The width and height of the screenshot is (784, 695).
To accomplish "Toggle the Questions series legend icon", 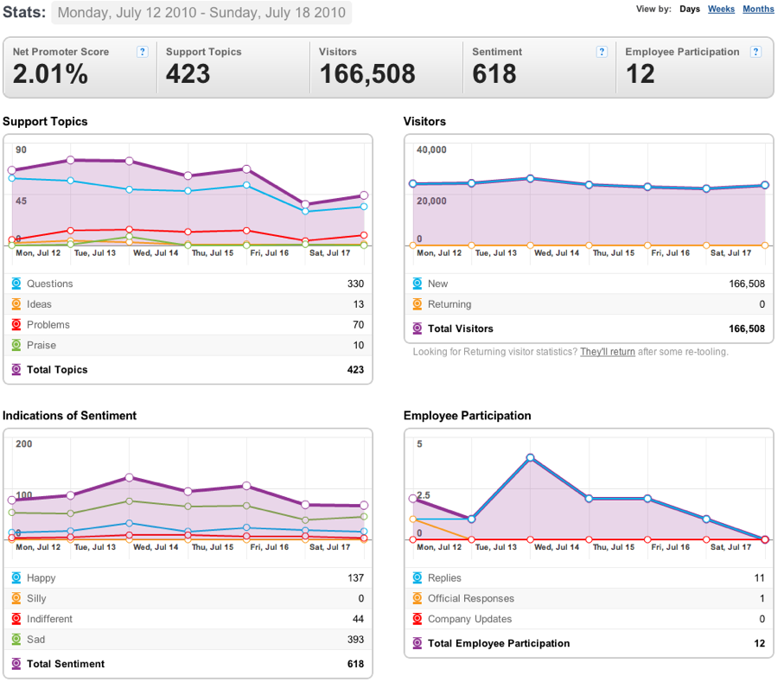I will point(16,284).
